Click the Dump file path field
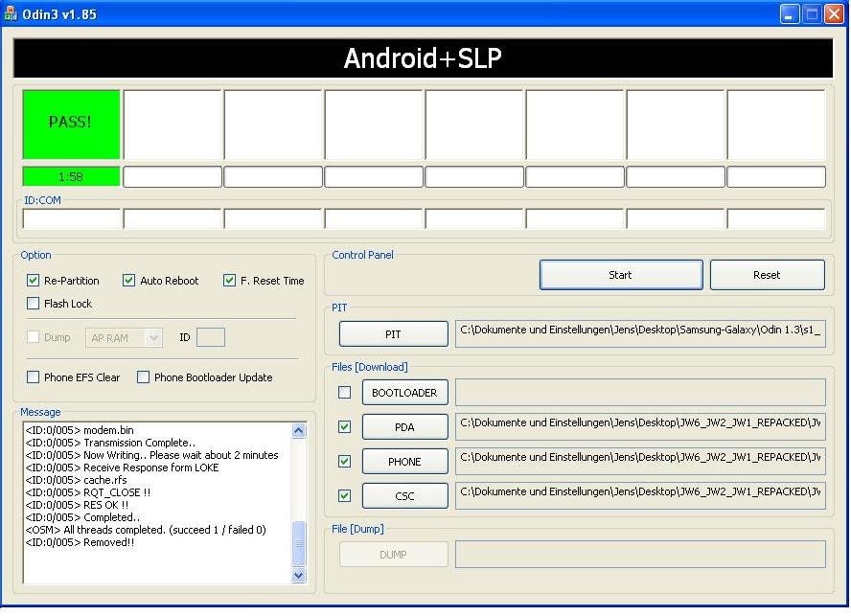 click(x=640, y=554)
